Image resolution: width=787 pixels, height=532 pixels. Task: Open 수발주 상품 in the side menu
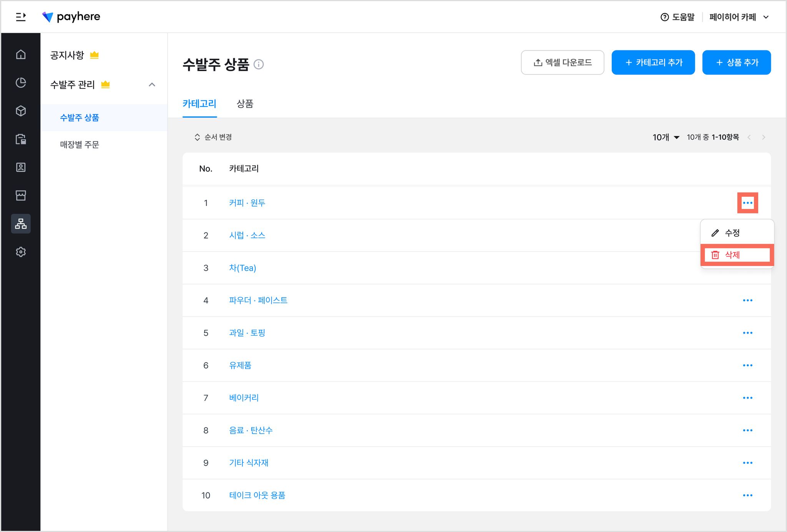coord(80,118)
